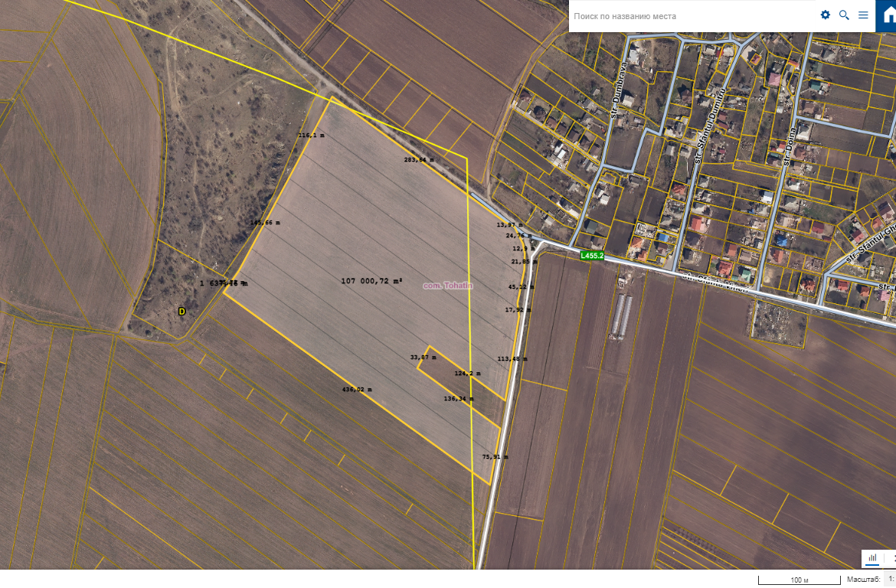Click the 75,91 m measurement
Viewport: 896px width, 588px height.
click(x=495, y=456)
